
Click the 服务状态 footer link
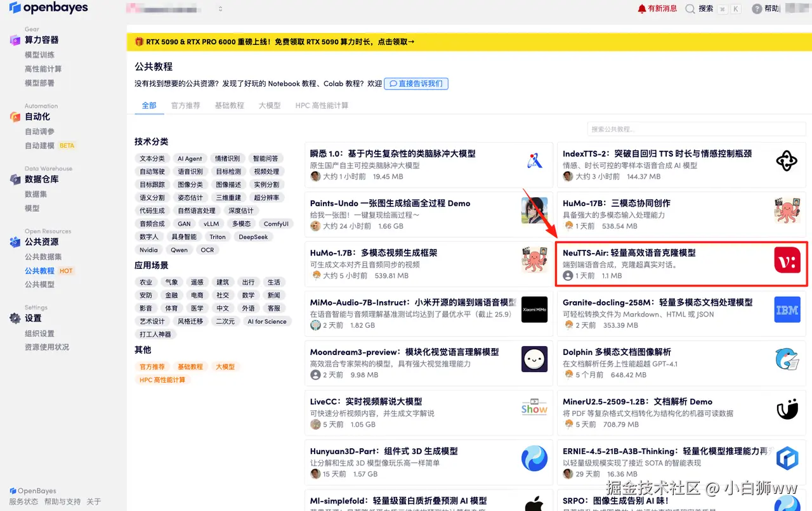[x=23, y=501]
